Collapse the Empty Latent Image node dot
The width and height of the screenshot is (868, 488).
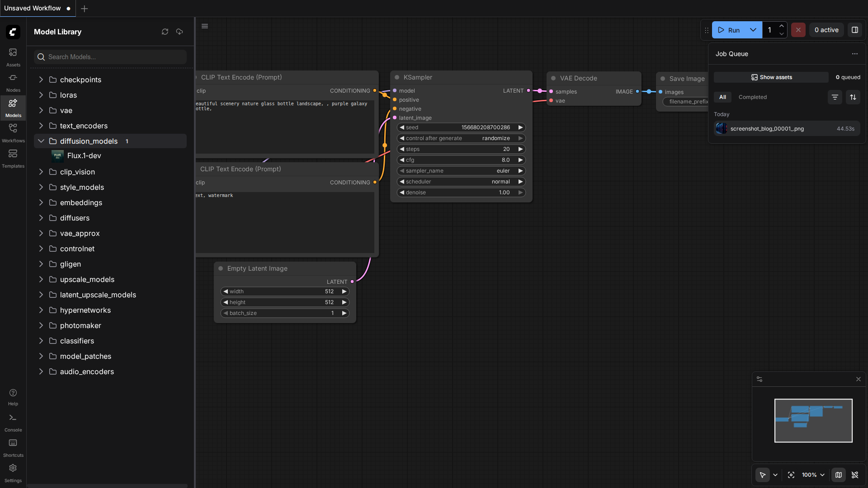pyautogui.click(x=221, y=268)
